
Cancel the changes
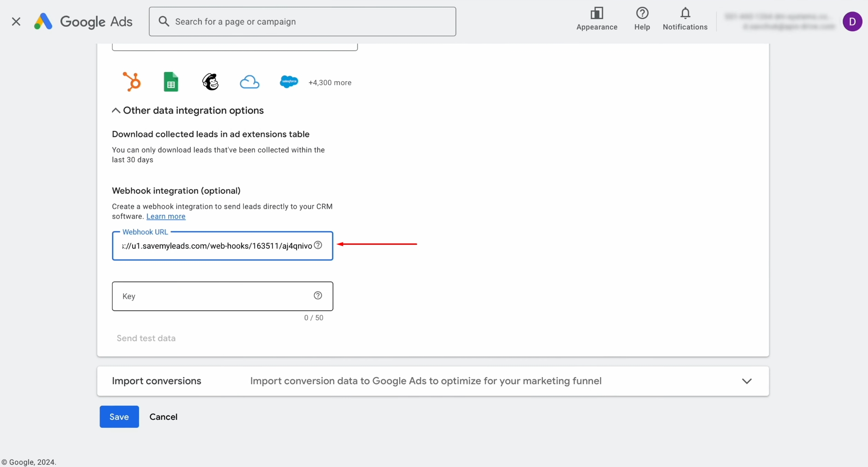click(x=163, y=417)
